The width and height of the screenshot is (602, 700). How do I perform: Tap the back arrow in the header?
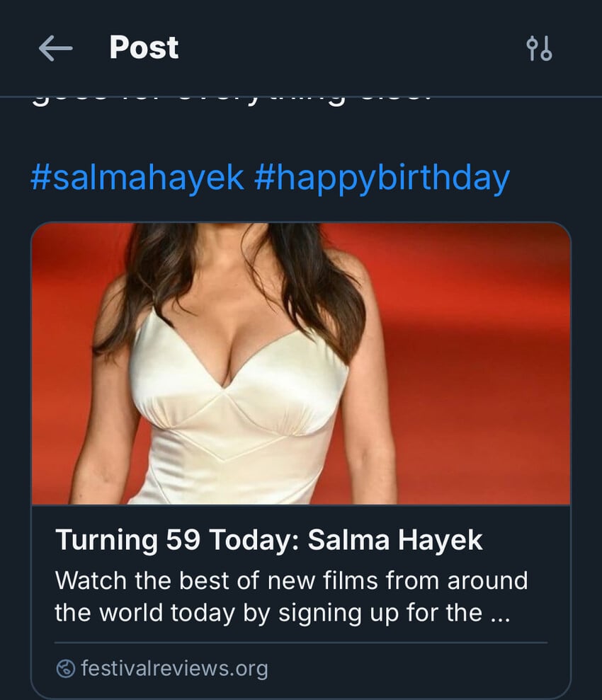click(55, 48)
